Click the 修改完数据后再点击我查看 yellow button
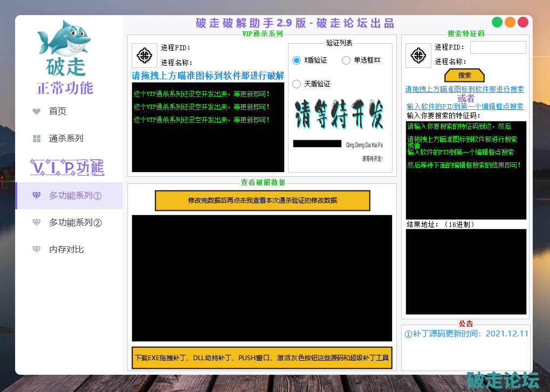The image size is (550, 392). pyautogui.click(x=263, y=201)
